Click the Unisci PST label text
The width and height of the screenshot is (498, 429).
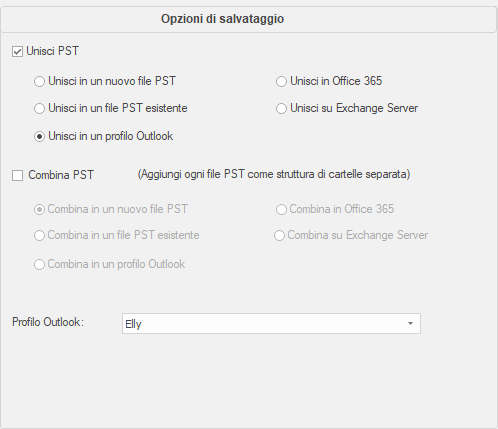pos(52,51)
